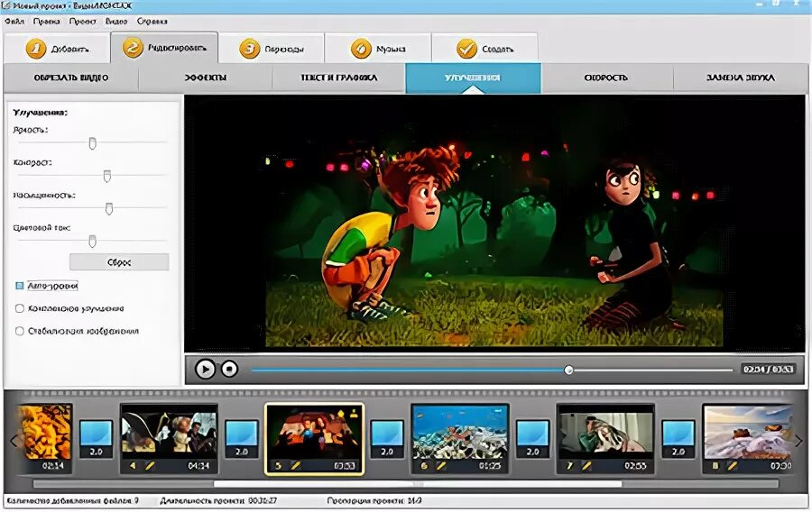Click the Насыщенность slider handle

coord(109,209)
